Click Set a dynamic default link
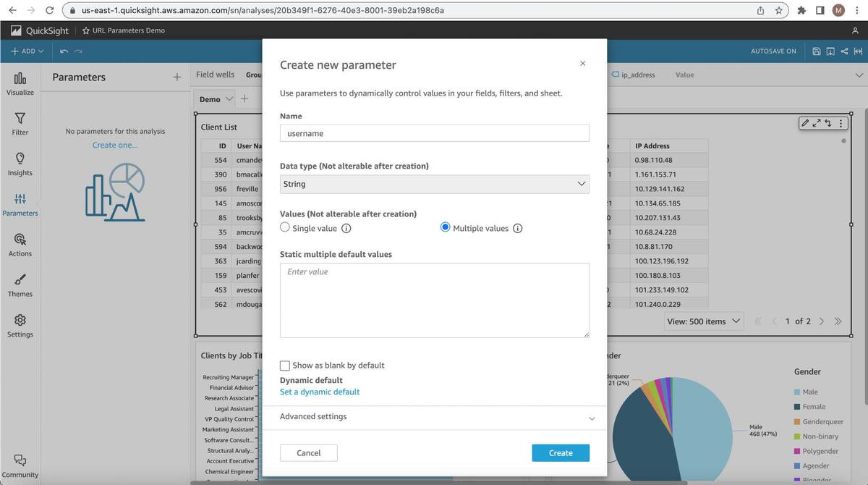The image size is (868, 485). [320, 392]
